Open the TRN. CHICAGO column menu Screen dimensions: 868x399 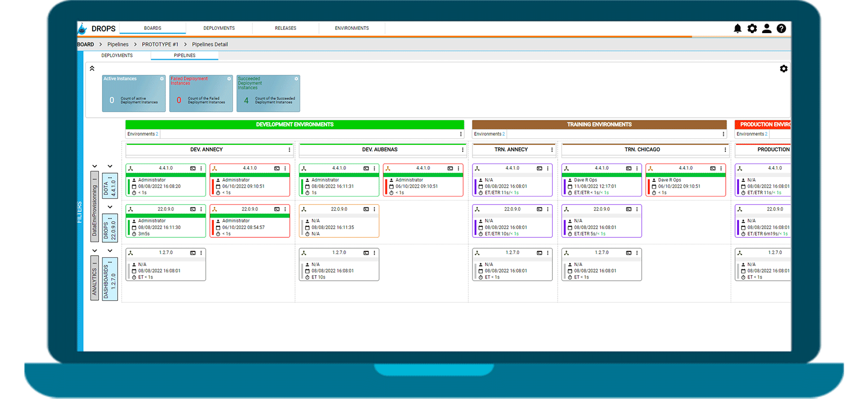coord(725,150)
